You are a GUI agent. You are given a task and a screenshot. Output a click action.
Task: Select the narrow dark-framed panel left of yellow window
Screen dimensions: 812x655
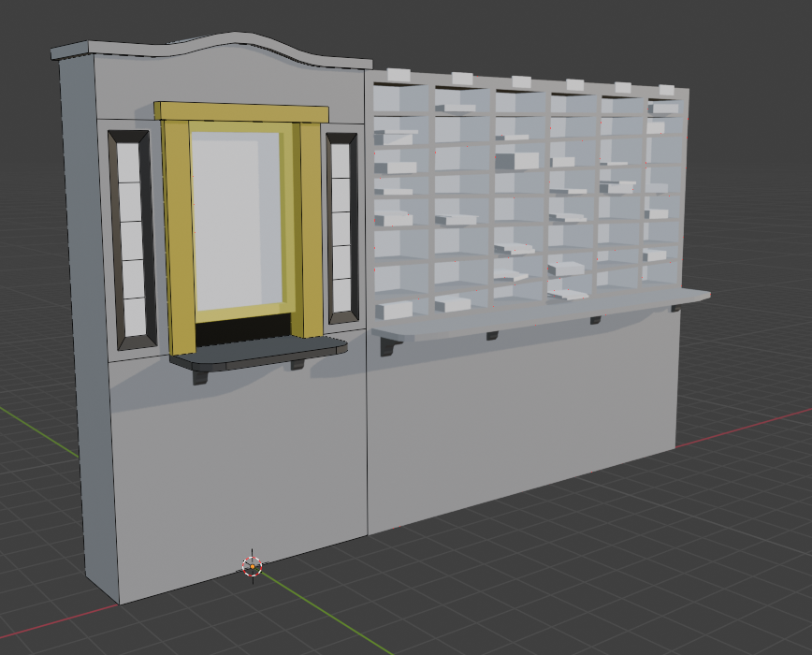click(133, 240)
